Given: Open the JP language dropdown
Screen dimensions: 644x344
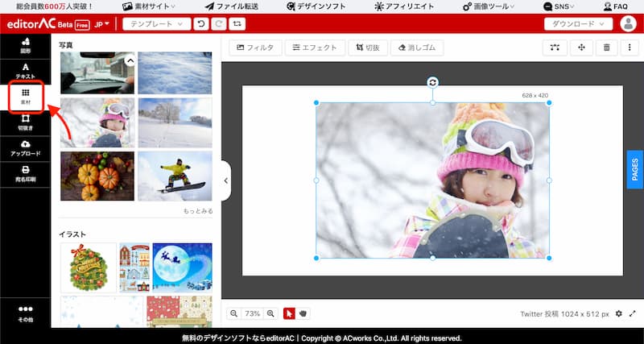Looking at the screenshot, I should point(102,24).
